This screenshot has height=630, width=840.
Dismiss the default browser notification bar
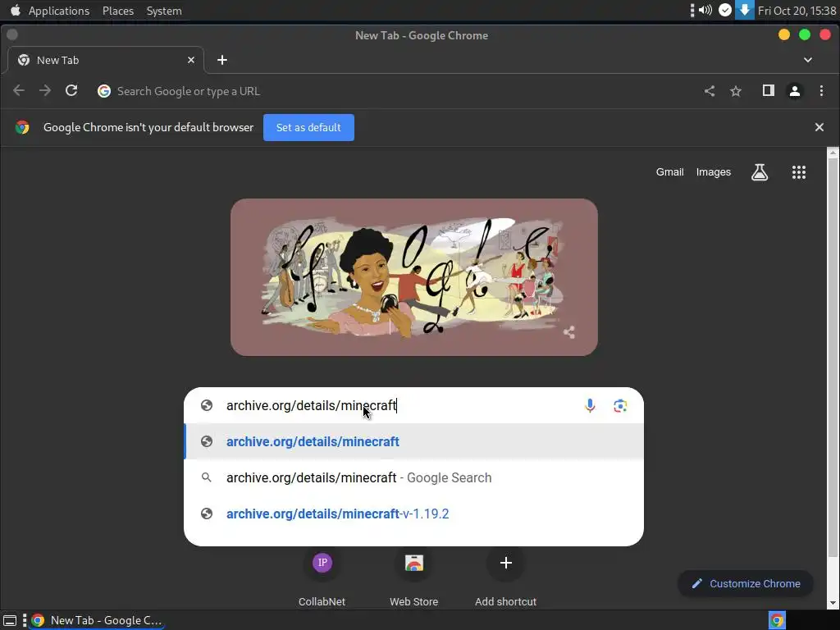pos(819,127)
